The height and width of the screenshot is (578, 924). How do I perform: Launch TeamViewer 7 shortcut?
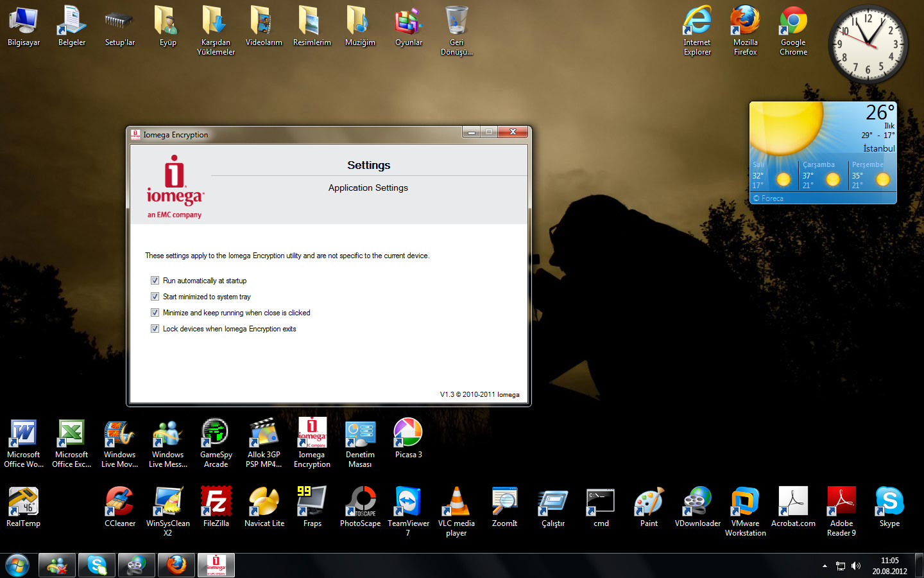(x=408, y=512)
